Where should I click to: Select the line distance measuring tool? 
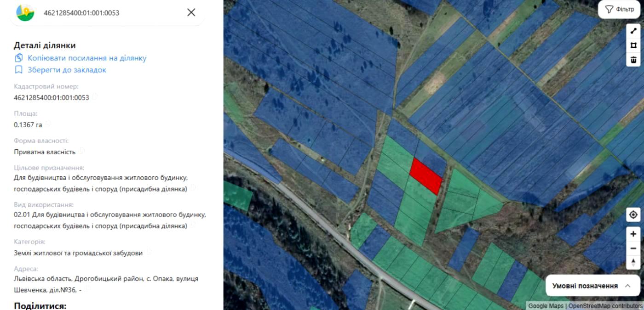(633, 31)
